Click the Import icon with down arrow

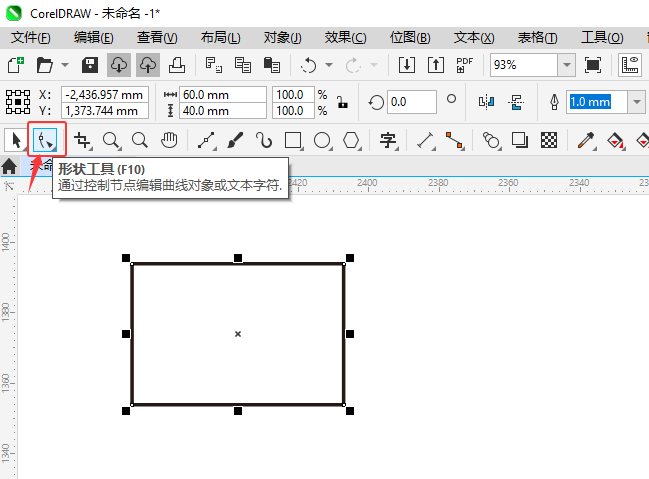click(407, 65)
